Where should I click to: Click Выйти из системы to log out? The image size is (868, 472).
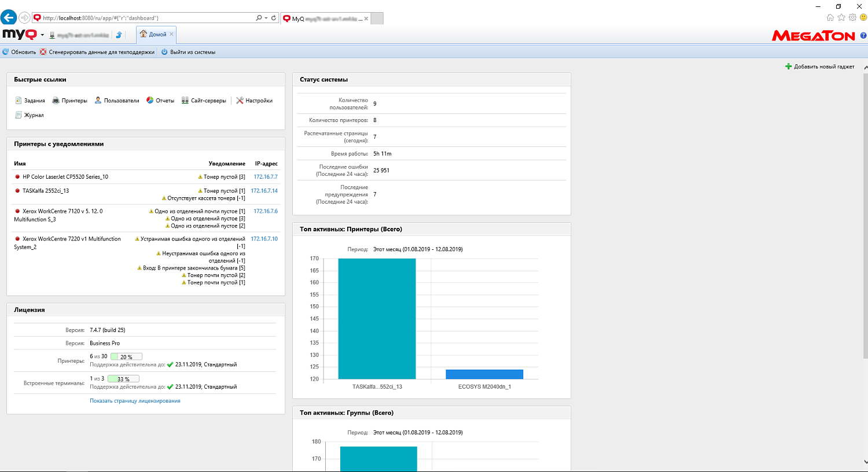[188, 52]
